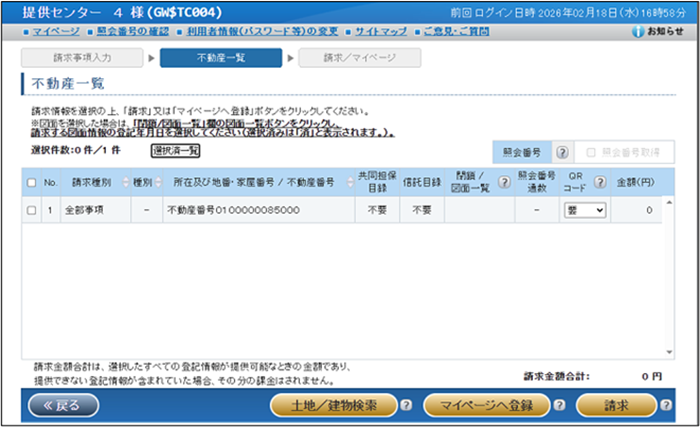Click help icon in QRコード column header
Viewport: 700px width, 427px height.
[599, 182]
